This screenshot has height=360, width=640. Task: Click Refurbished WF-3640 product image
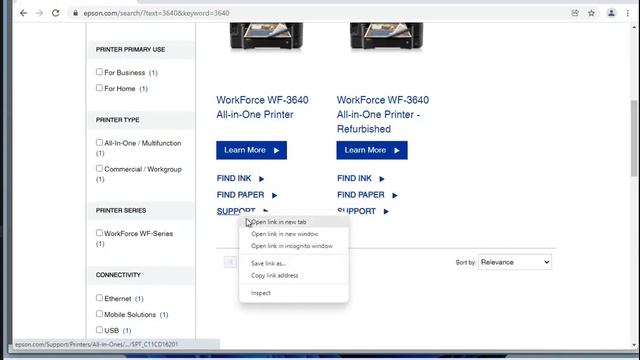click(x=387, y=38)
